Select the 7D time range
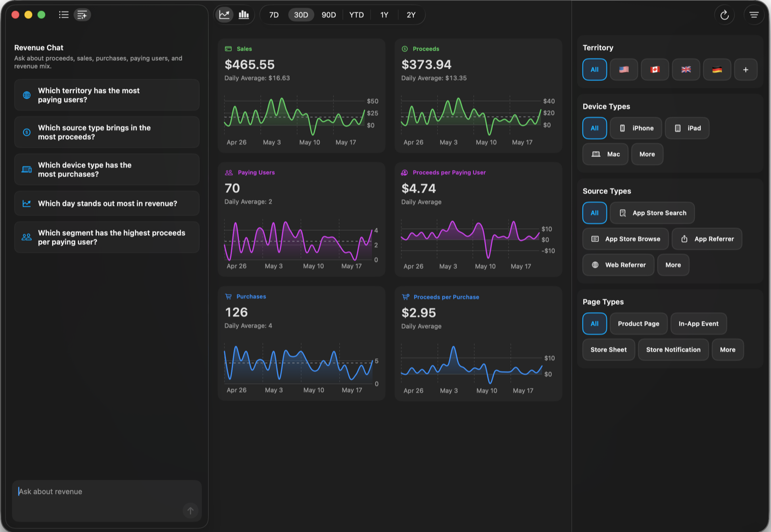This screenshot has height=532, width=771. click(x=274, y=15)
